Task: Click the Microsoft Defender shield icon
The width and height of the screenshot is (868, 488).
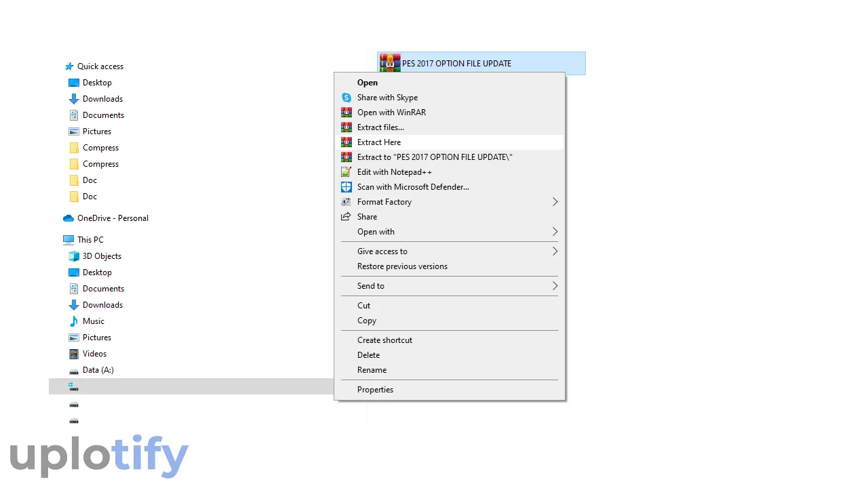Action: [347, 187]
